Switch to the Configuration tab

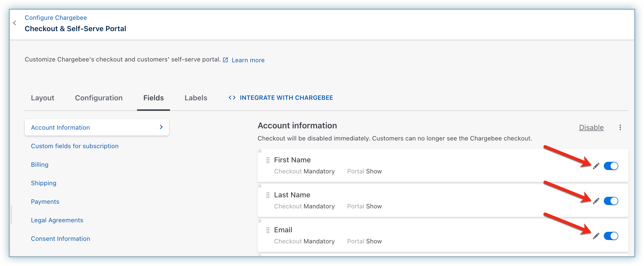(99, 98)
